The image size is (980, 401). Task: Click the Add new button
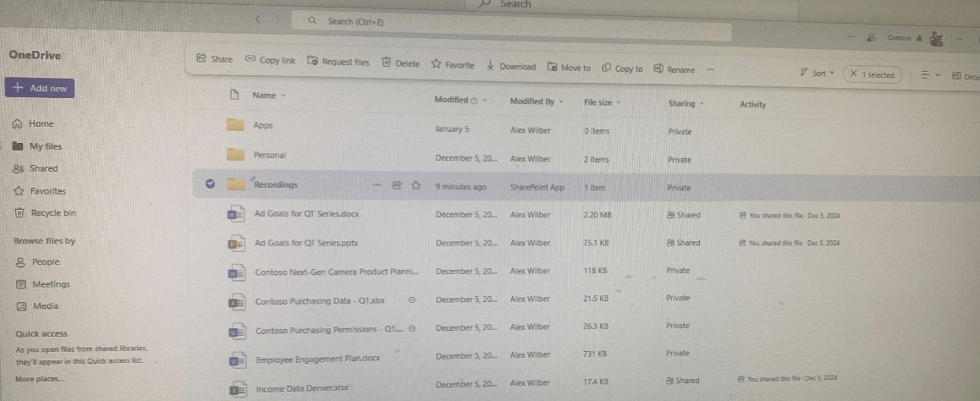point(40,88)
